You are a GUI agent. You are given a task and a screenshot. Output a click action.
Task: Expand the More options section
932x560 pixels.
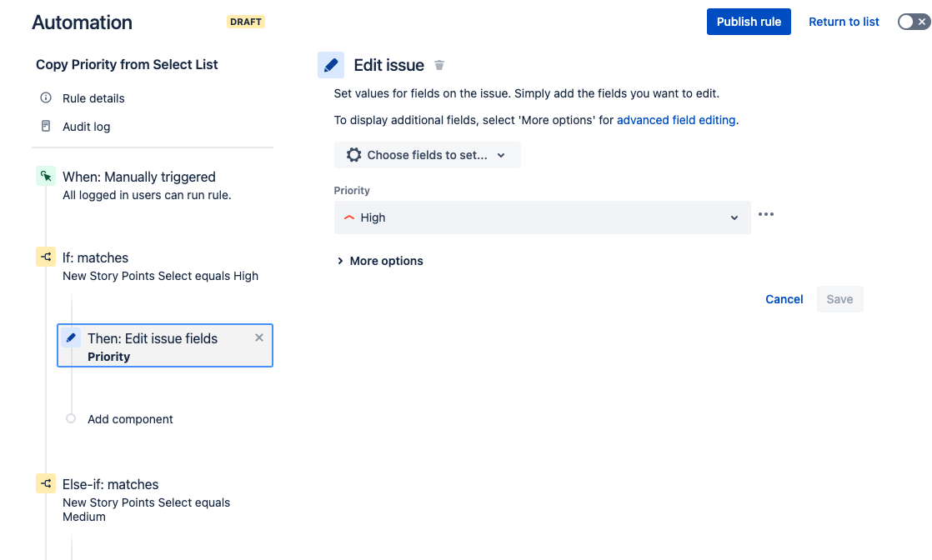[380, 260]
